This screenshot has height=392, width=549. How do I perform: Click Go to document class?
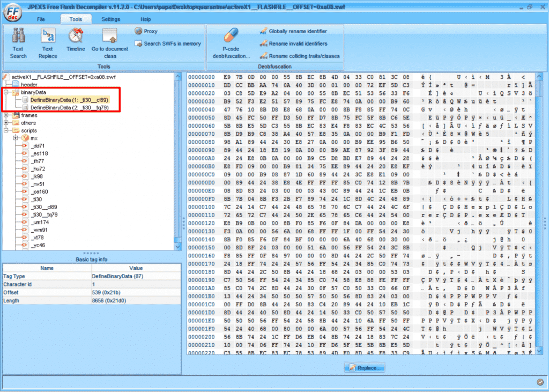110,43
